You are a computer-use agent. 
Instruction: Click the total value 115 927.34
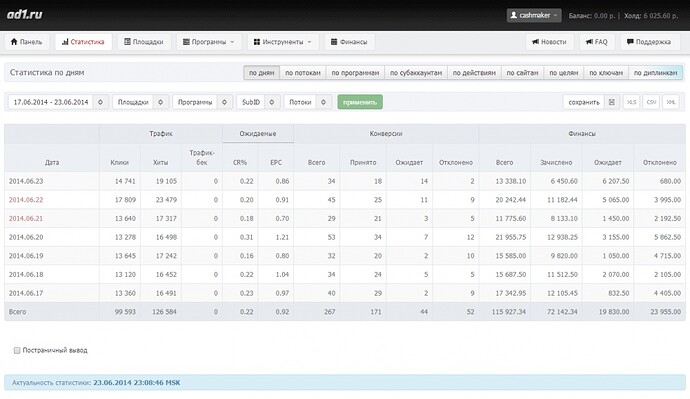click(x=509, y=312)
